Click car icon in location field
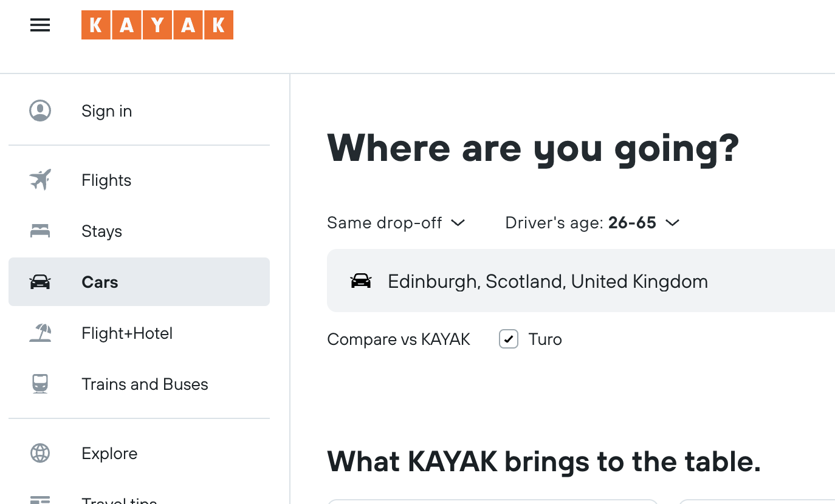This screenshot has height=504, width=835. pyautogui.click(x=361, y=281)
